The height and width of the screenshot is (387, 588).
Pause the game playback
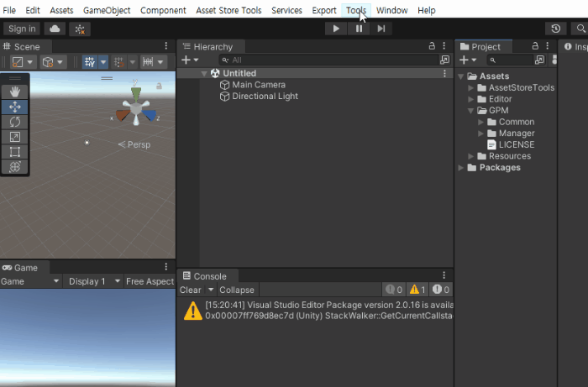[359, 29]
